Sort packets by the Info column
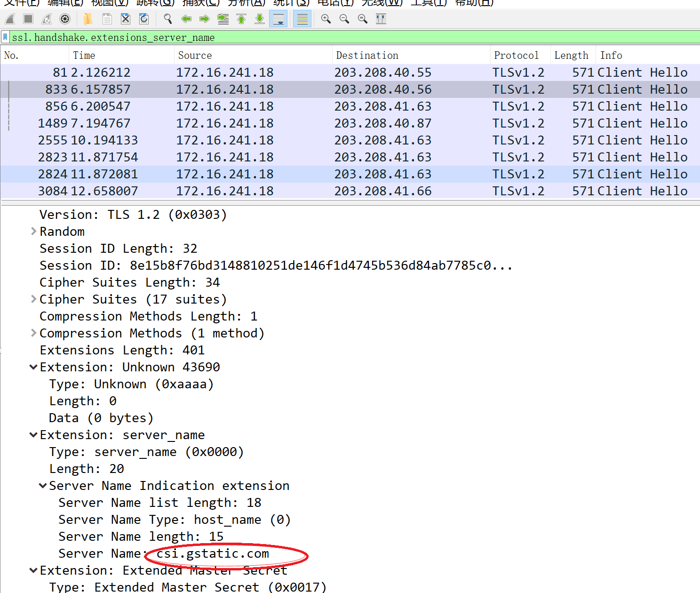Screen dimensions: 700x593 (x=648, y=55)
